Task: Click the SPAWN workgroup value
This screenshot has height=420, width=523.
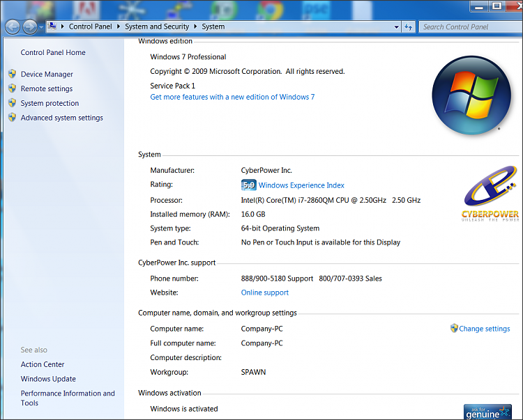Action: tap(254, 372)
